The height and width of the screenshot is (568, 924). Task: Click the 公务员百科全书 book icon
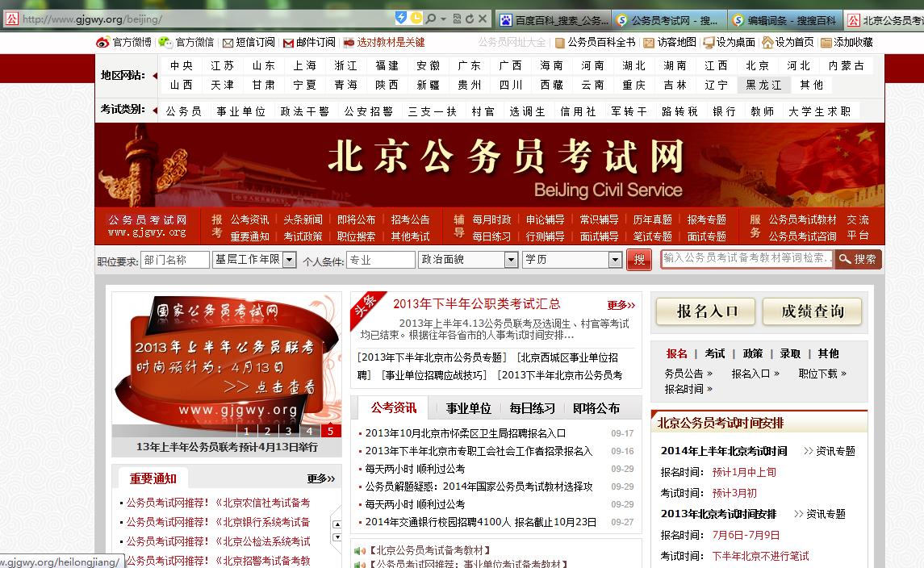click(558, 43)
